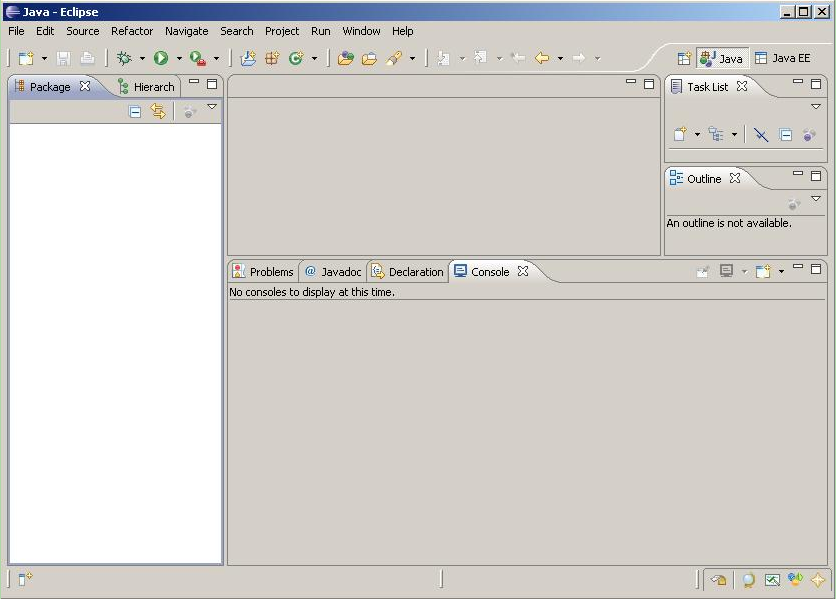Click the fast view icon in status bar
Image resolution: width=836 pixels, height=599 pixels.
click(x=25, y=578)
